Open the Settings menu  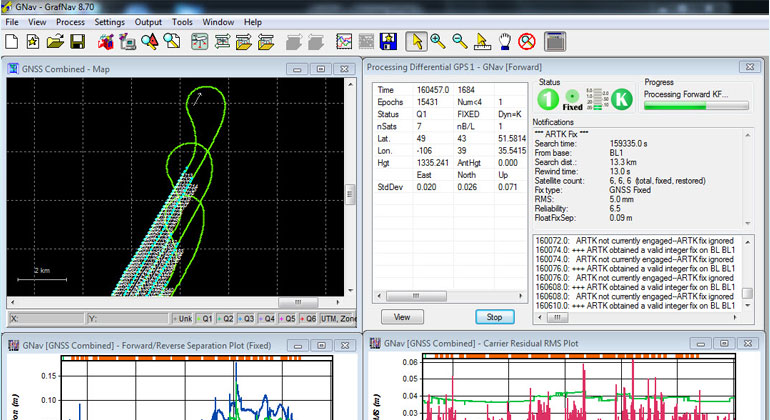[110, 22]
